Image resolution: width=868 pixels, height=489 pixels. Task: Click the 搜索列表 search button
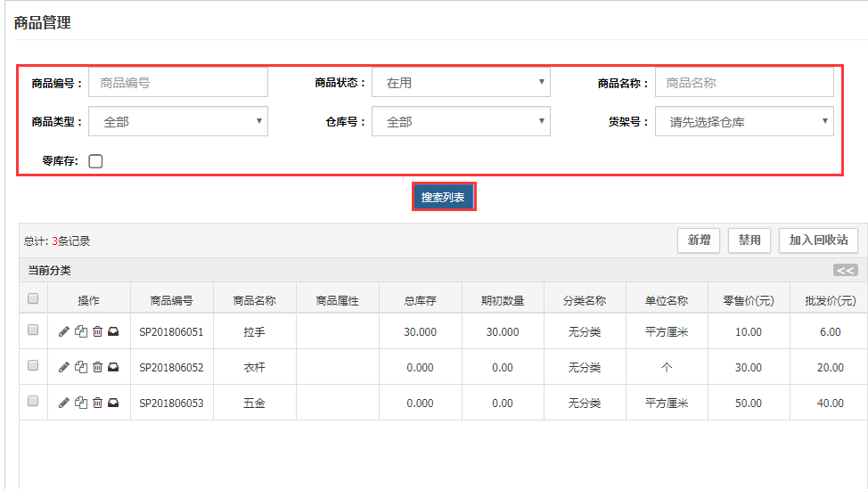(x=443, y=197)
